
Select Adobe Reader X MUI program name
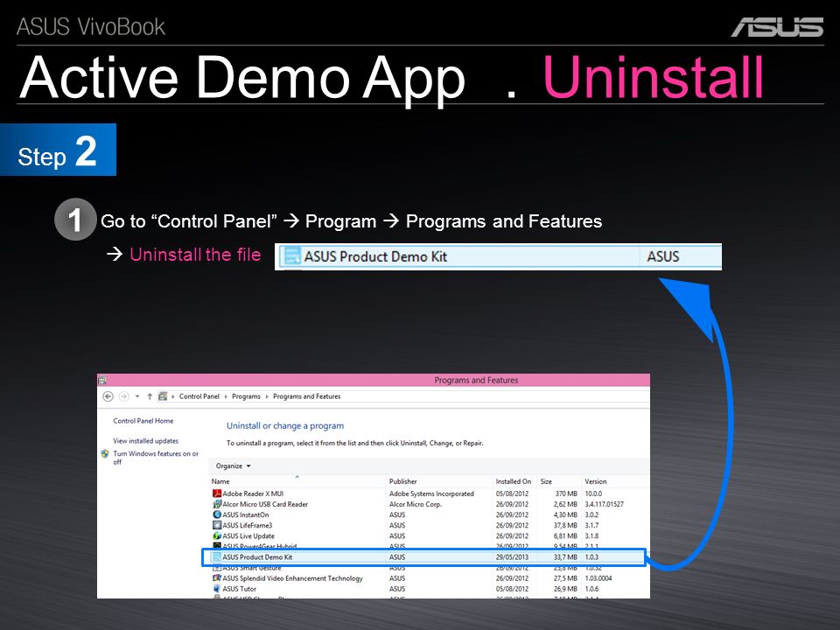tap(253, 493)
